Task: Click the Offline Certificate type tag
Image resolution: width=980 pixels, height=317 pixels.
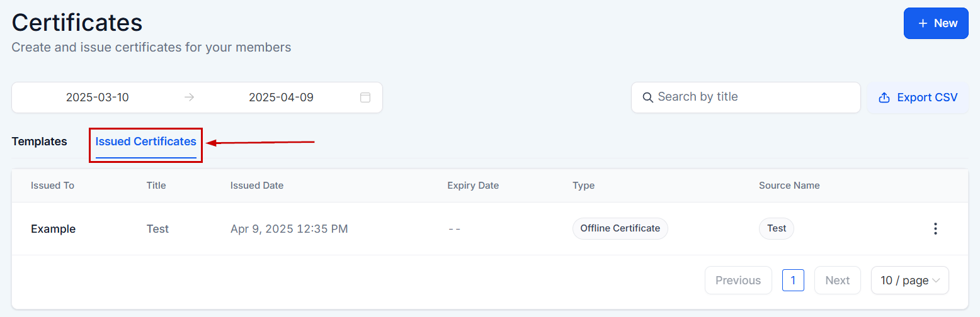Action: (x=620, y=228)
